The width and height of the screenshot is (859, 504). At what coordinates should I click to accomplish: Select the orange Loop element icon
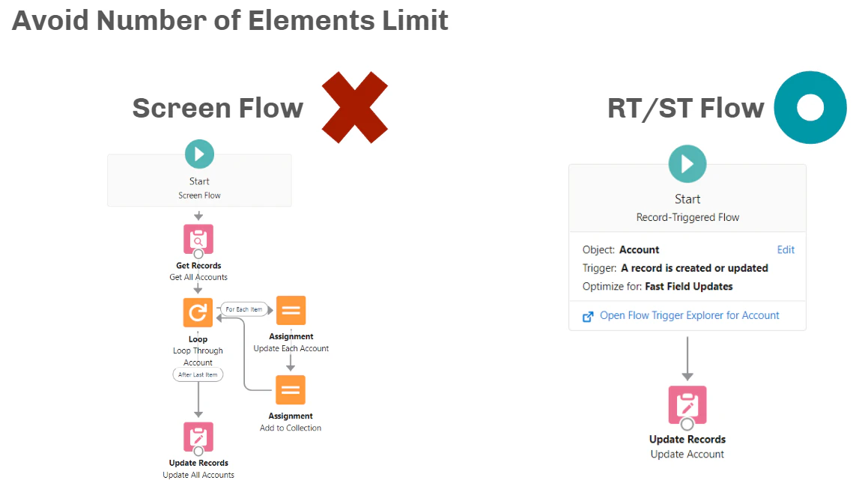[x=198, y=312]
